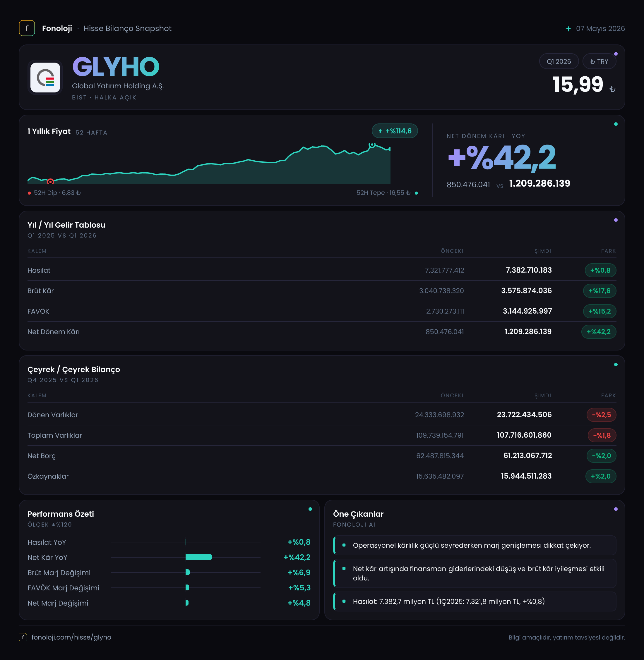Click the −%1,8 badge for Toplam Varlıklar
The height and width of the screenshot is (660, 644).
tap(602, 436)
